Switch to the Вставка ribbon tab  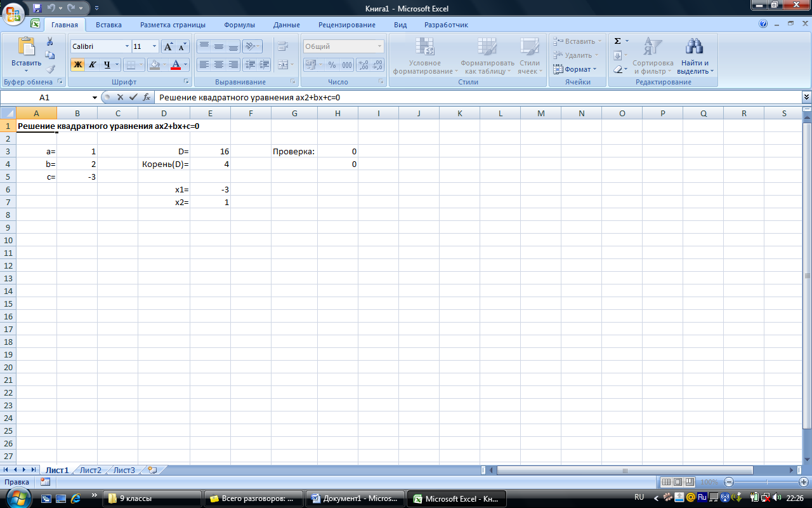click(x=108, y=25)
